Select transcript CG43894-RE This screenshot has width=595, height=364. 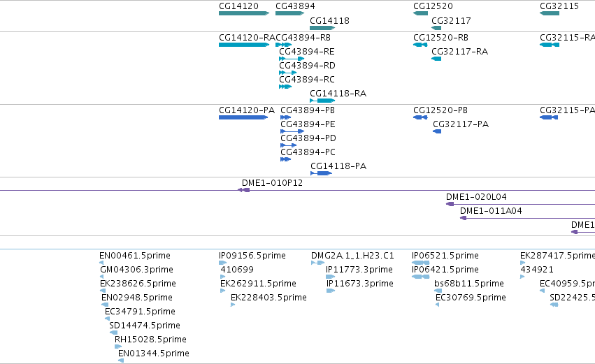point(292,59)
